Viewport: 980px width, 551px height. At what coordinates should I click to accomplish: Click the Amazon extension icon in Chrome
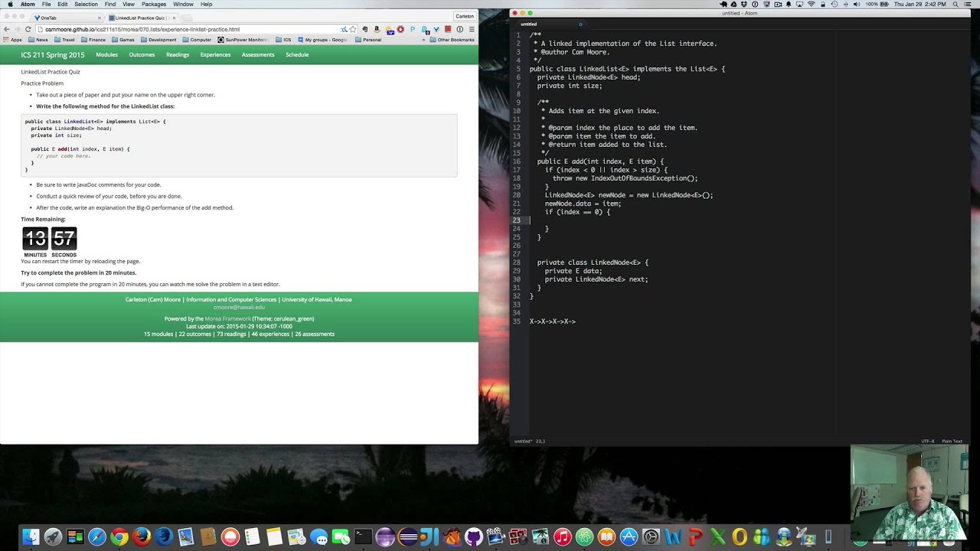[x=377, y=29]
